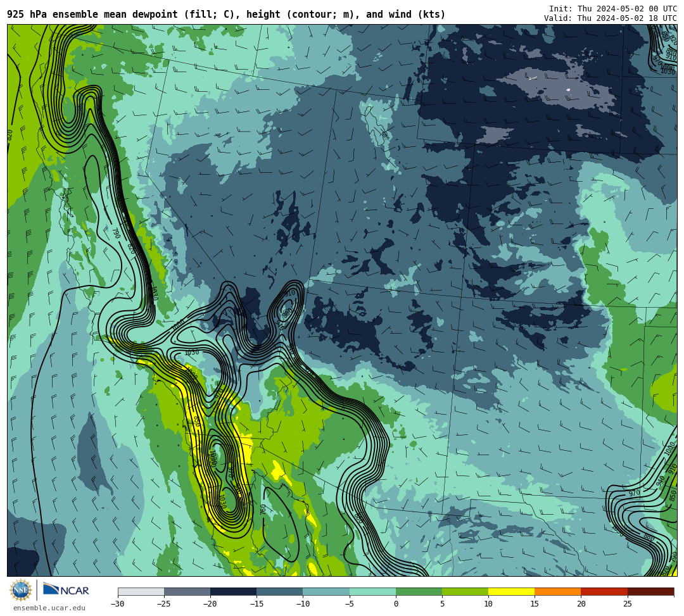Viewport: 684px width, 616px height.
Task: Click the colorbar tick label 15
Action: (535, 604)
